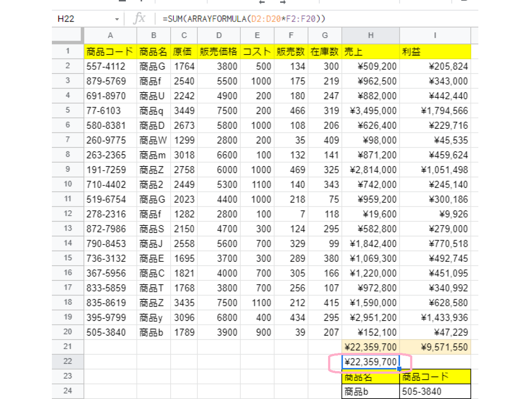Viewport: 532px width, 399px height.
Task: Click cell with code 691-8970
Action: pos(110,96)
